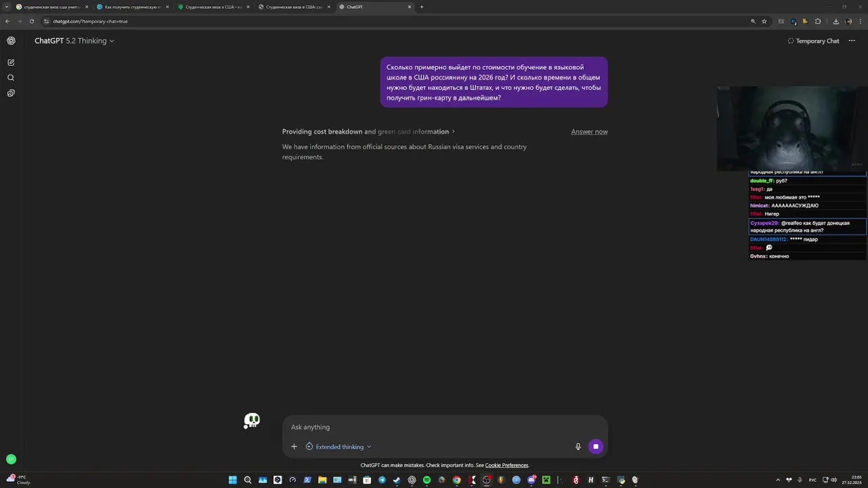The width and height of the screenshot is (868, 488).
Task: Open site information icon in address bar
Action: point(46,21)
